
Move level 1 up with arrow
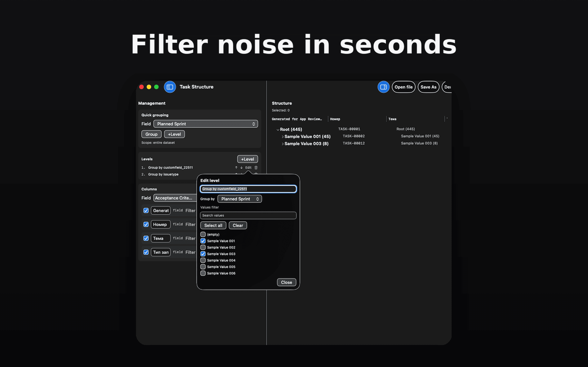point(236,167)
